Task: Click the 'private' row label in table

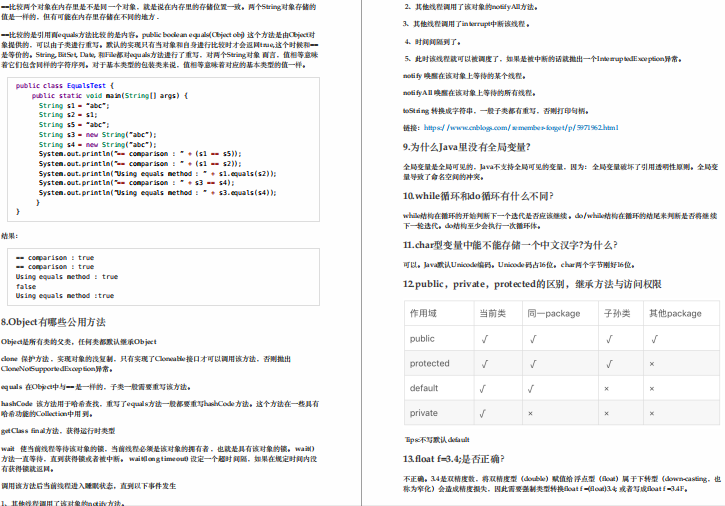Action: [x=424, y=413]
